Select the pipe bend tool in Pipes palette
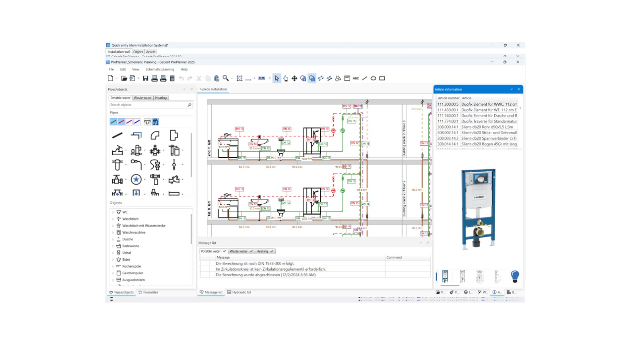The image size is (644, 362). (155, 135)
